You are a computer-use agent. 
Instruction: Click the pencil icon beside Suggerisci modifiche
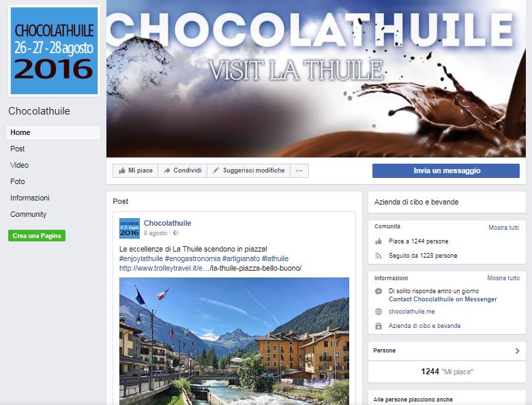pyautogui.click(x=216, y=170)
